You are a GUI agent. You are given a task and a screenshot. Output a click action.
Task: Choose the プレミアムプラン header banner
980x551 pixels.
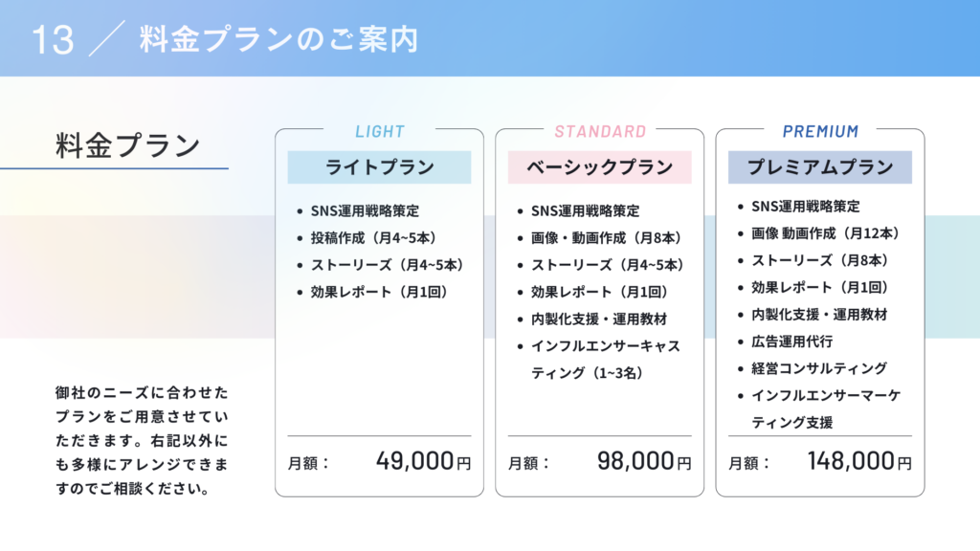click(x=820, y=166)
